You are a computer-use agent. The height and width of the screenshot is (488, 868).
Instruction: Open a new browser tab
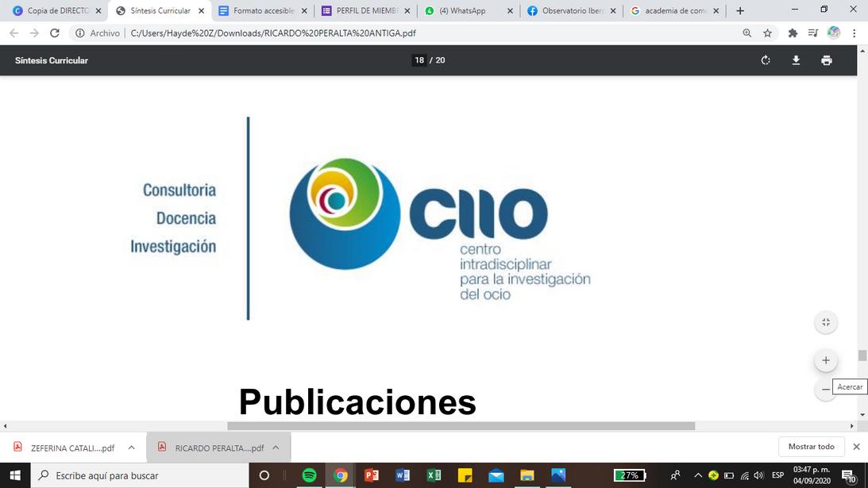click(x=740, y=10)
